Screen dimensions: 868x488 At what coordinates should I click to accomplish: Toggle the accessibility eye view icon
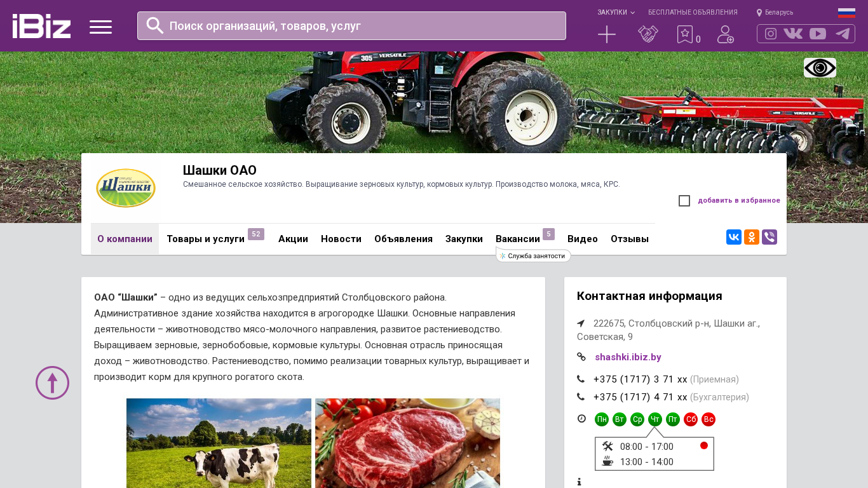coord(820,67)
